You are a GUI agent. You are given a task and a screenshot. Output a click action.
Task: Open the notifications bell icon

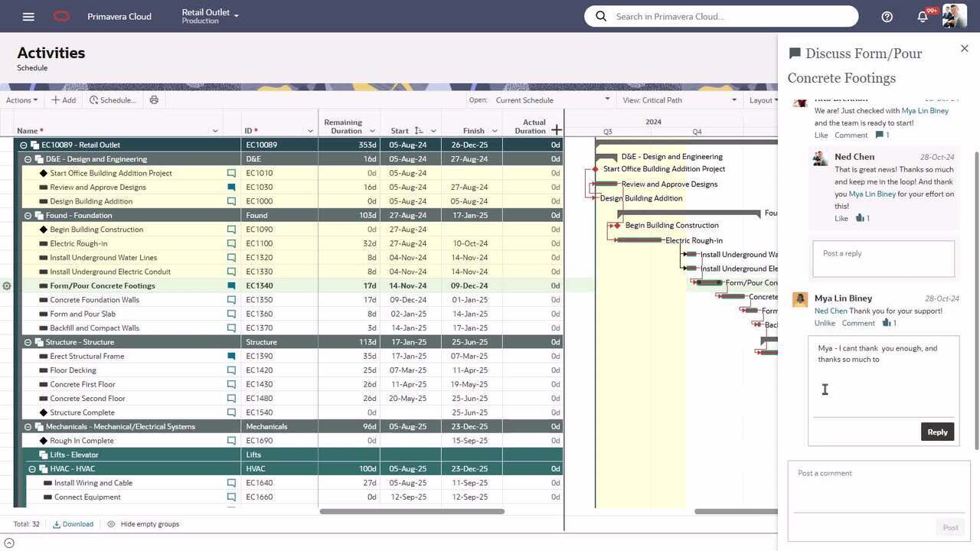click(x=923, y=16)
